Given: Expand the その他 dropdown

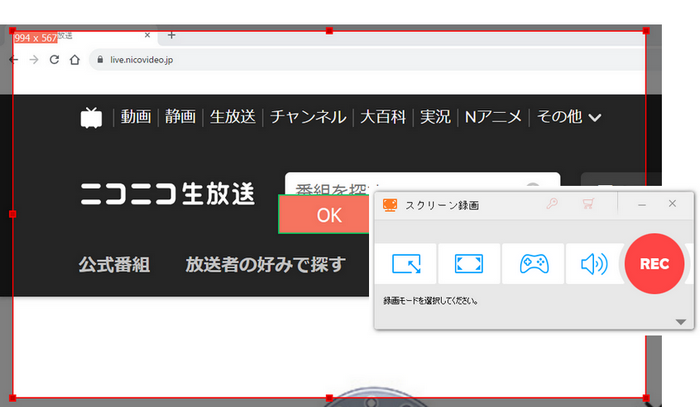Looking at the screenshot, I should [x=569, y=117].
